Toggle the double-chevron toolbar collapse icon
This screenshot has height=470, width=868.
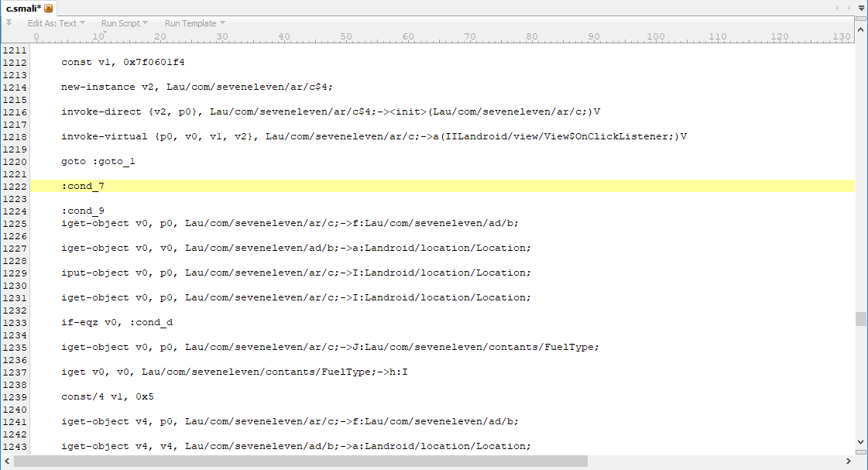tap(9, 22)
